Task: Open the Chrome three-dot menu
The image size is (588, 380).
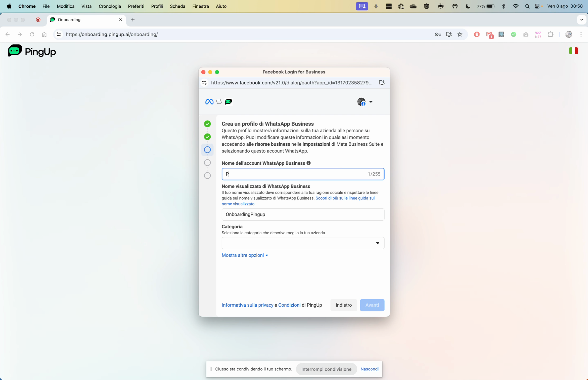Action: click(581, 34)
